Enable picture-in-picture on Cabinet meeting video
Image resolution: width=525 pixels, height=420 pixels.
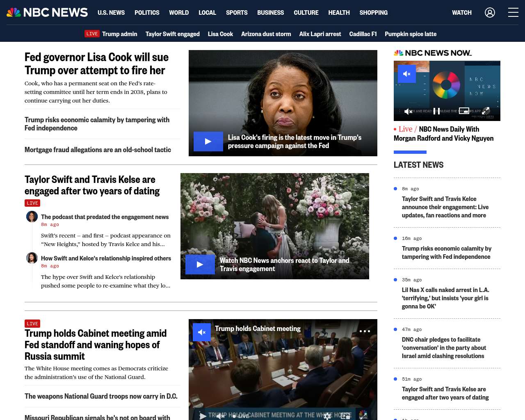(346, 416)
